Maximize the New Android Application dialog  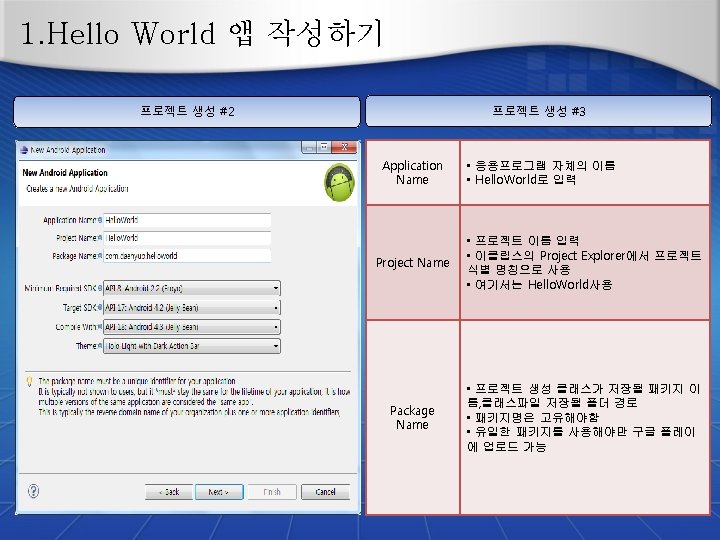click(x=324, y=147)
